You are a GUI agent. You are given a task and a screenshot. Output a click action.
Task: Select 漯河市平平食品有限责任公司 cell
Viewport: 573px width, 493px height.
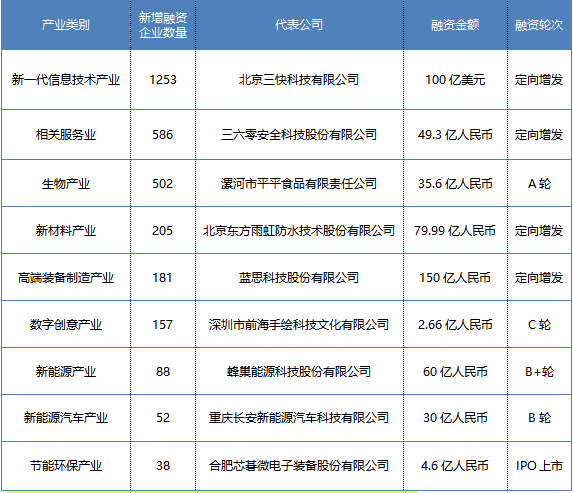tap(299, 183)
